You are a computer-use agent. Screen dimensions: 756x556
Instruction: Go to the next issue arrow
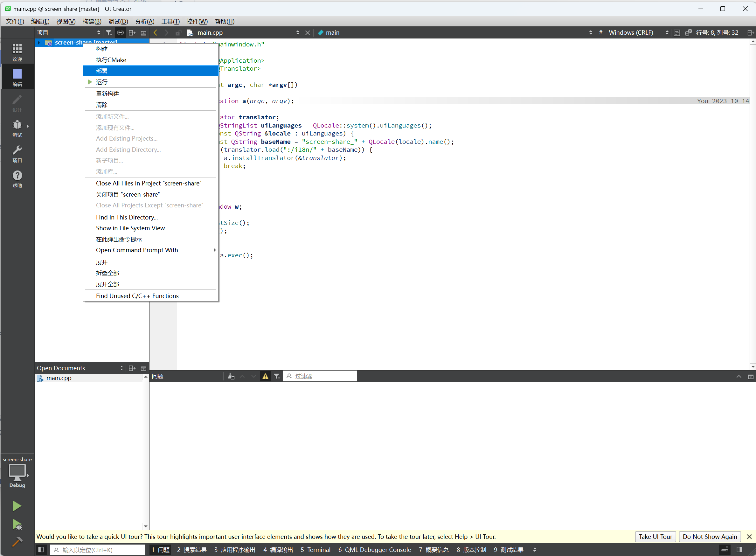point(254,376)
